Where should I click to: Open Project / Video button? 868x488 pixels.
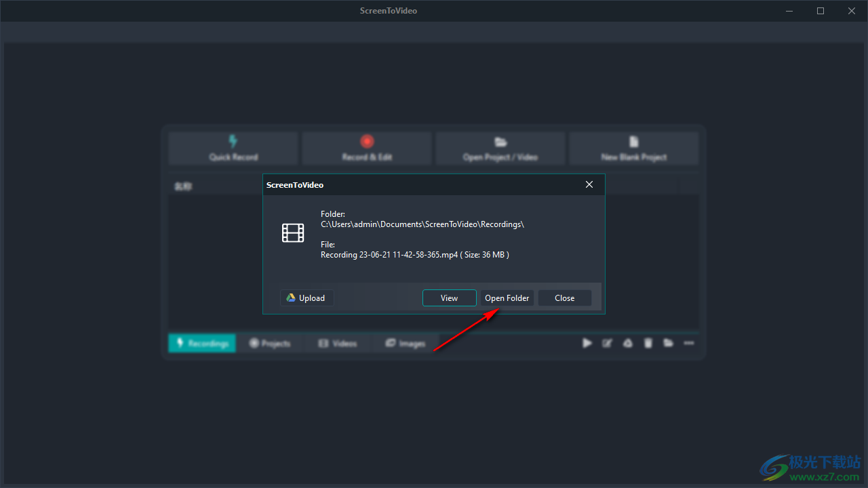click(x=500, y=148)
